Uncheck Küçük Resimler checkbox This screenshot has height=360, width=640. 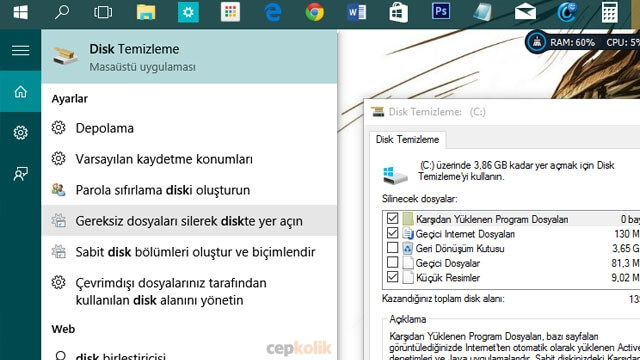coord(392,277)
